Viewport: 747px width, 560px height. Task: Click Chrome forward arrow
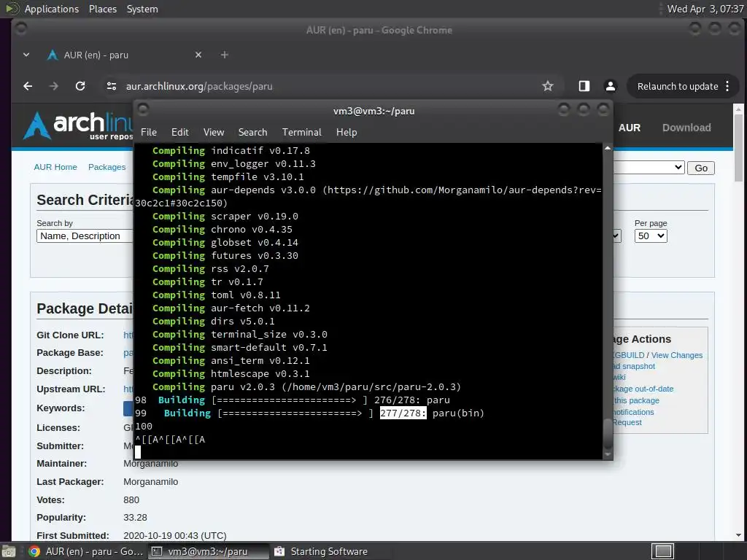[54, 86]
